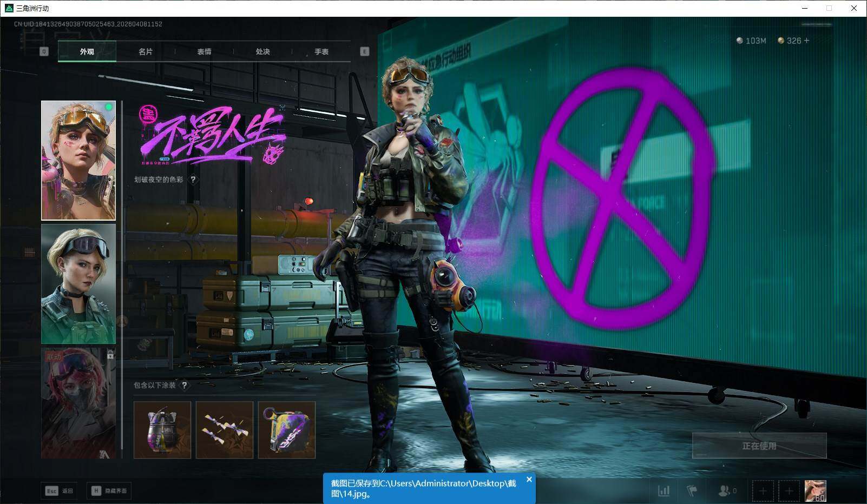View the knife trail paint item
The width and height of the screenshot is (867, 504).
[x=225, y=430]
